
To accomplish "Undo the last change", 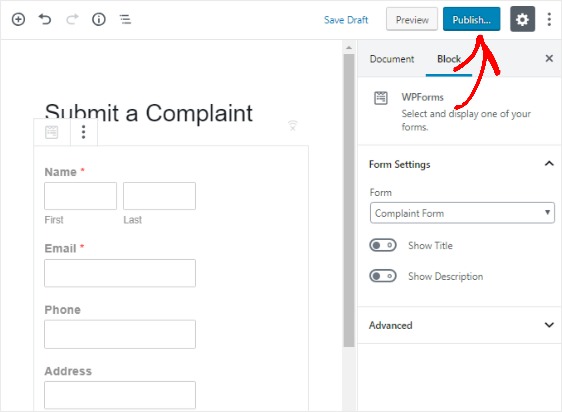I will tap(45, 19).
